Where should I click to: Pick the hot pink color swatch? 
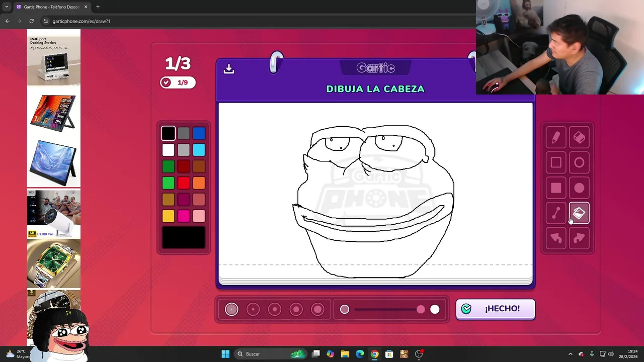coord(184,216)
